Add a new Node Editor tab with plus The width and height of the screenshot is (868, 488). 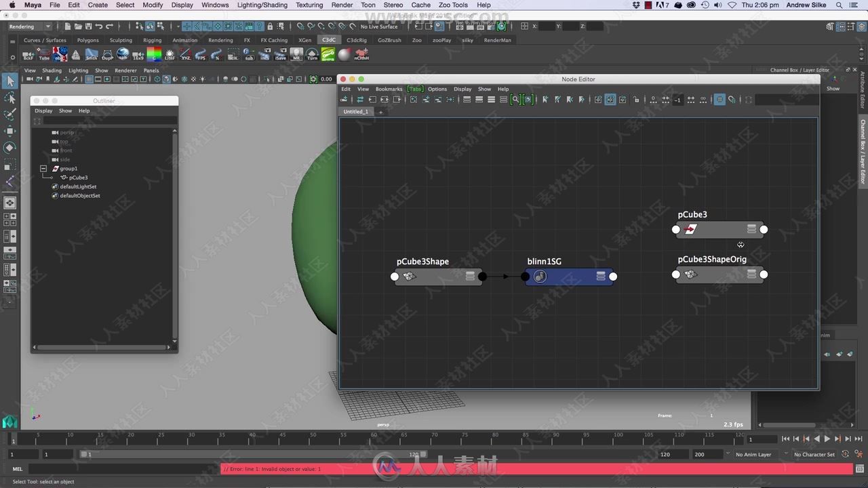(380, 112)
